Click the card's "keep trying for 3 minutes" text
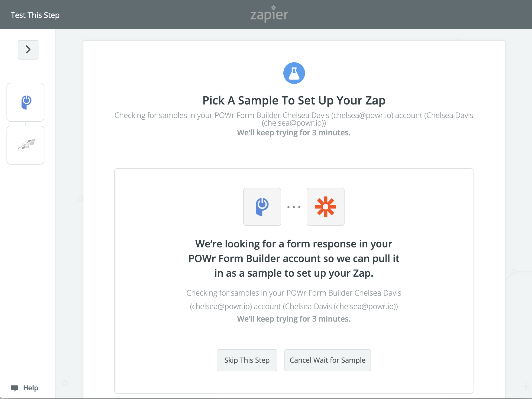 pyautogui.click(x=294, y=319)
